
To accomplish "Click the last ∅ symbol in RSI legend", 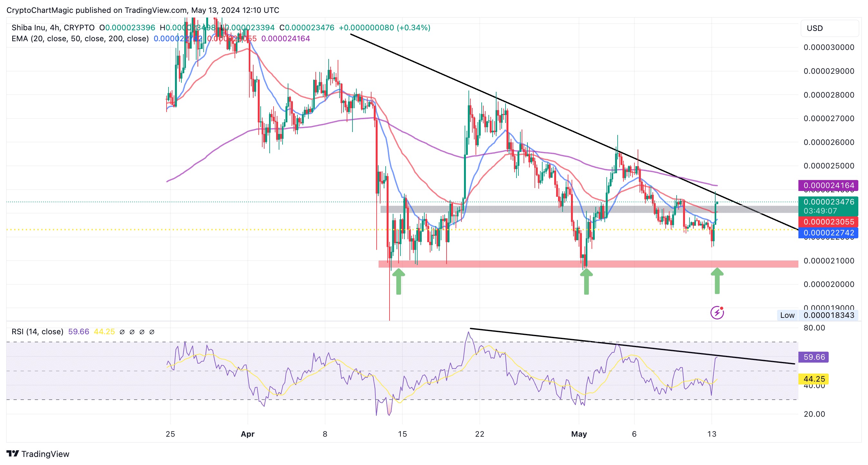I will 152,332.
